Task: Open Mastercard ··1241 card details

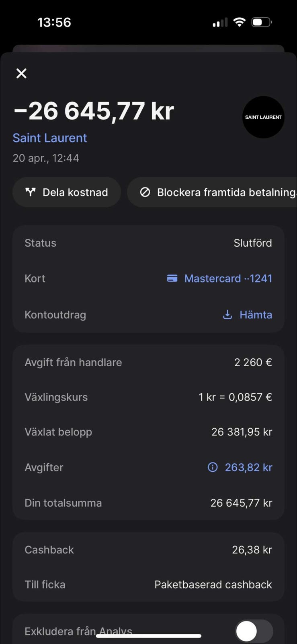Action: (228, 279)
